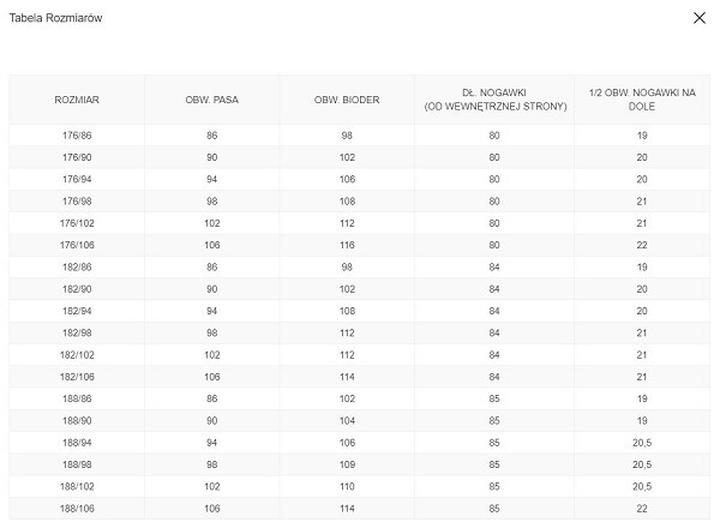The height and width of the screenshot is (528, 720).
Task: Select hip value 116 in row 176/106
Action: click(347, 245)
